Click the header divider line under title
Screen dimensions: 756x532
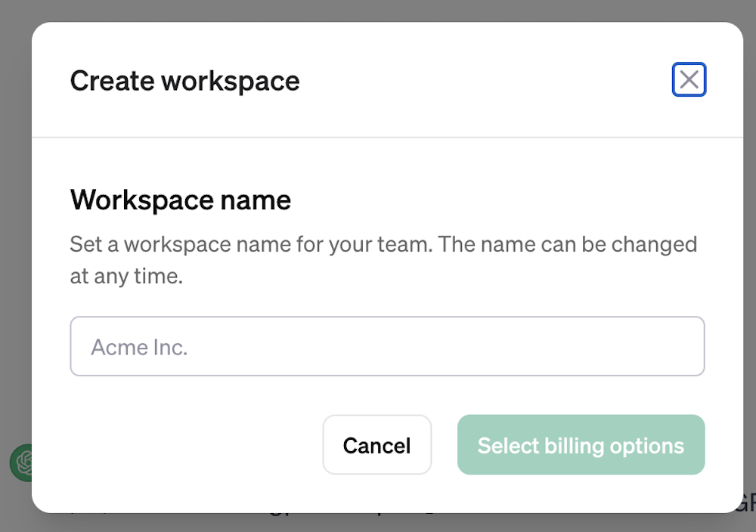point(387,138)
